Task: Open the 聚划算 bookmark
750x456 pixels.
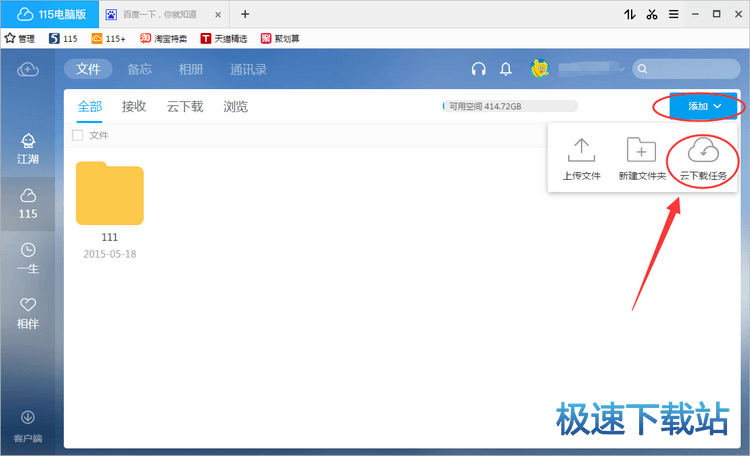Action: [x=280, y=38]
